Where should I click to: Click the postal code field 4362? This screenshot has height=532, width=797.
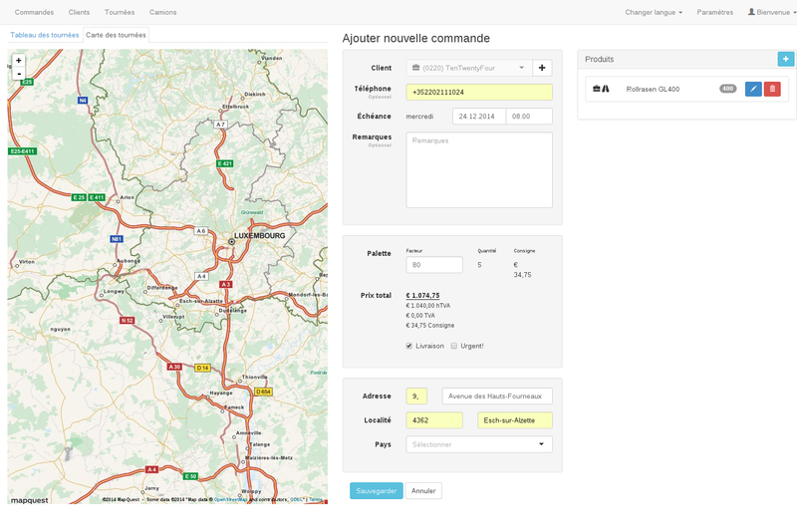click(x=434, y=420)
